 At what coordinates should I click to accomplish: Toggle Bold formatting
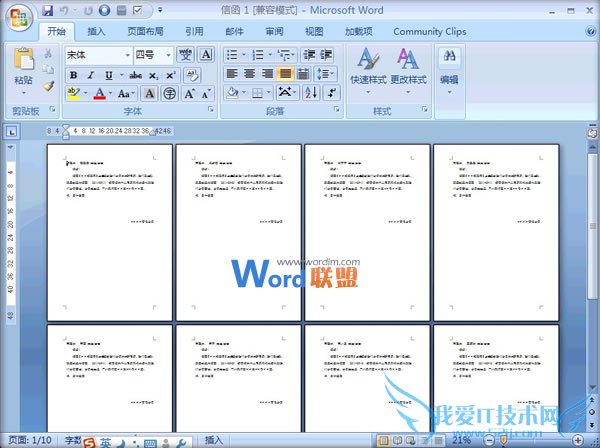pos(73,75)
